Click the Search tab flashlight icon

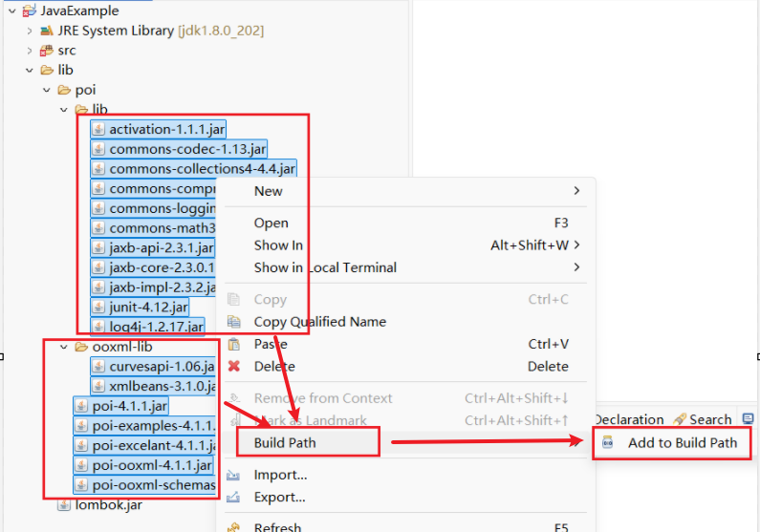pos(680,419)
